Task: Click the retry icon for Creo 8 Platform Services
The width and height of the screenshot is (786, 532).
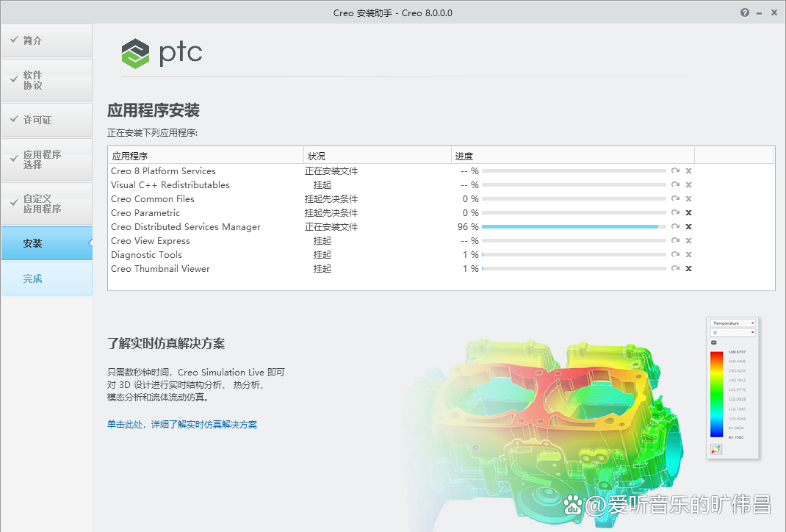Action: (675, 171)
